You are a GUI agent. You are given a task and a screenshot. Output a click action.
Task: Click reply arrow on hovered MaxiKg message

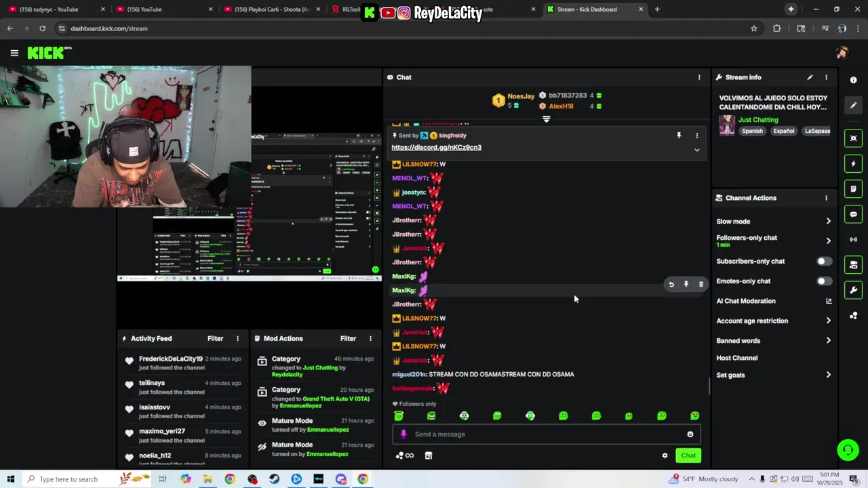point(671,285)
